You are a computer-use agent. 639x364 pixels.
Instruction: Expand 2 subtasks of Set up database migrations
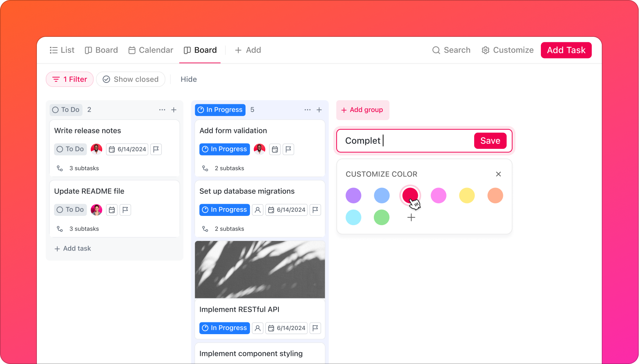(x=223, y=229)
